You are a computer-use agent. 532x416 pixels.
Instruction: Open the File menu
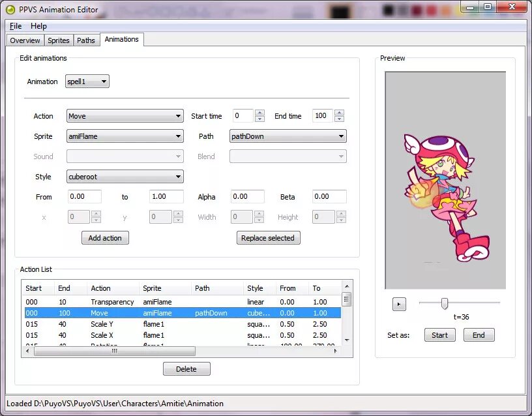[x=16, y=26]
